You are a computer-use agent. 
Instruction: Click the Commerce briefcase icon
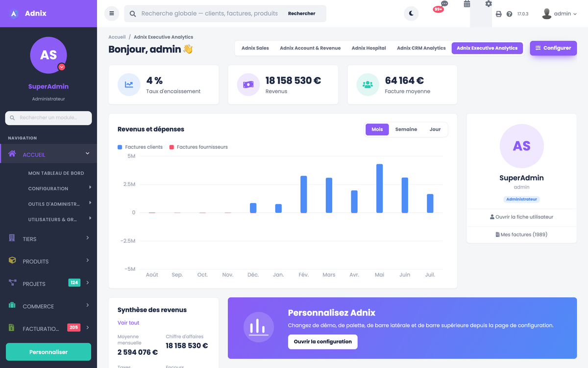point(12,305)
